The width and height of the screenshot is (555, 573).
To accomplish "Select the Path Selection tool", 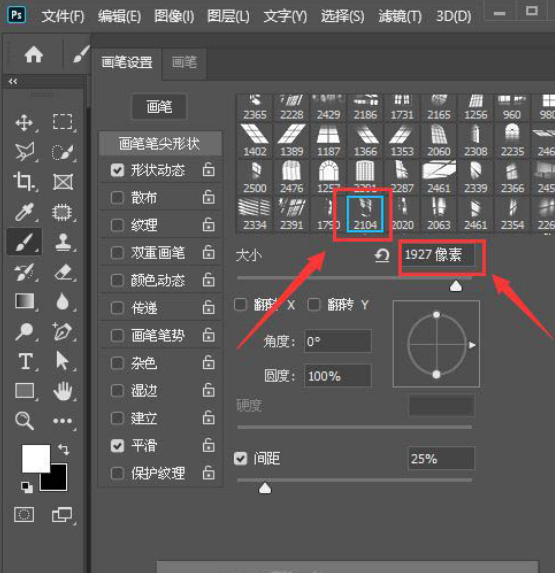I will (x=62, y=361).
